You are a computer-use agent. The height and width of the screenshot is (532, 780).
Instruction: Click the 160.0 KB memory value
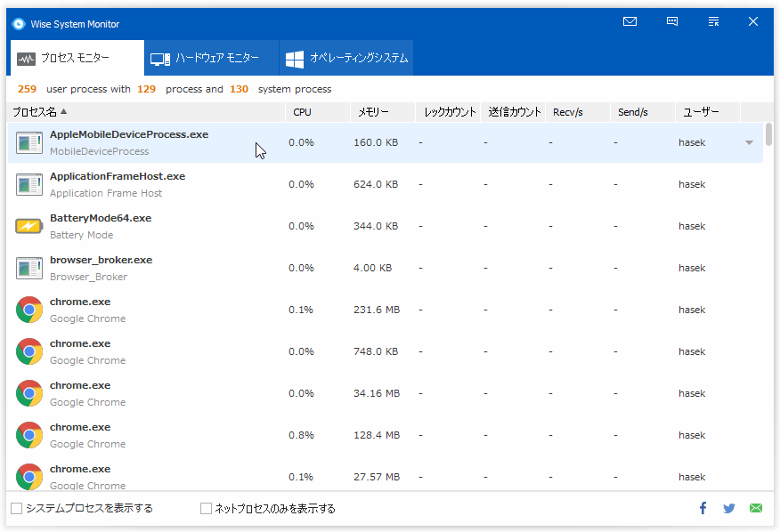[x=376, y=142]
